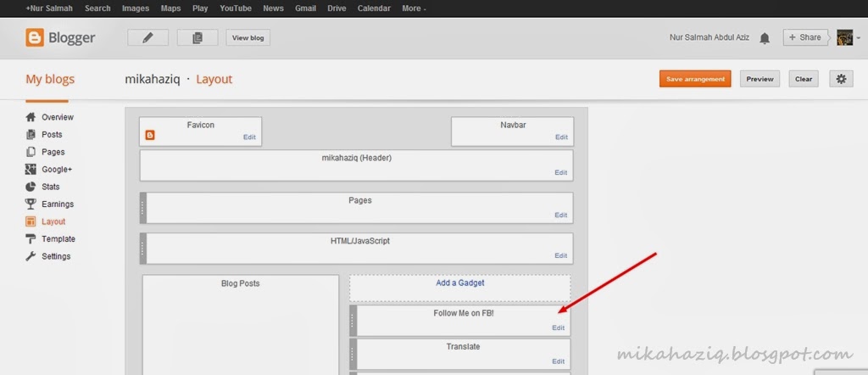Click the Earnings trophy icon
The image size is (868, 375).
pyautogui.click(x=31, y=204)
